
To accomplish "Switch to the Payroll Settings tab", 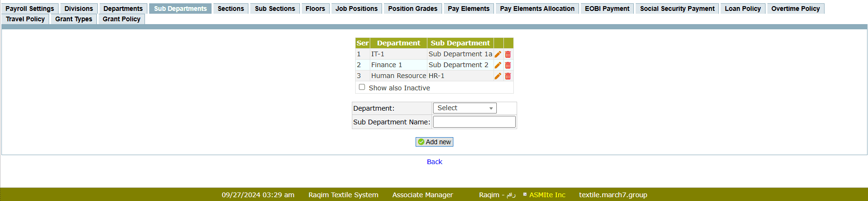I will [x=30, y=9].
